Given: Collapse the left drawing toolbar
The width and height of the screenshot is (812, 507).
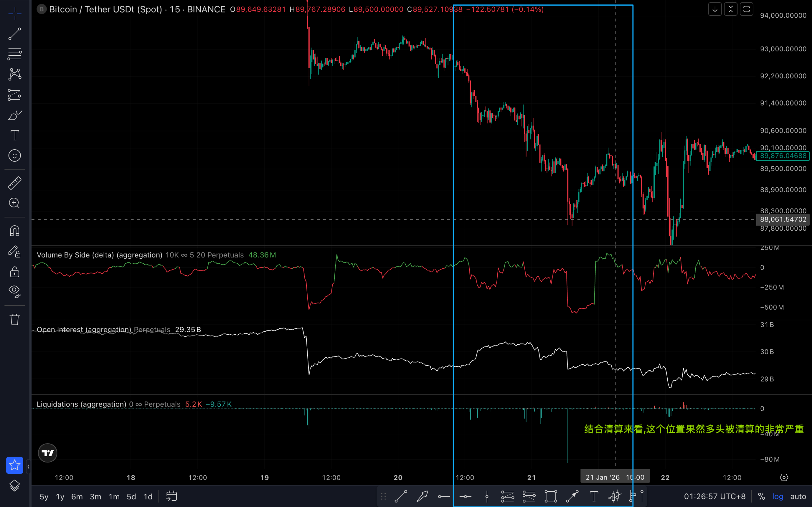Looking at the screenshot, I should click(29, 466).
